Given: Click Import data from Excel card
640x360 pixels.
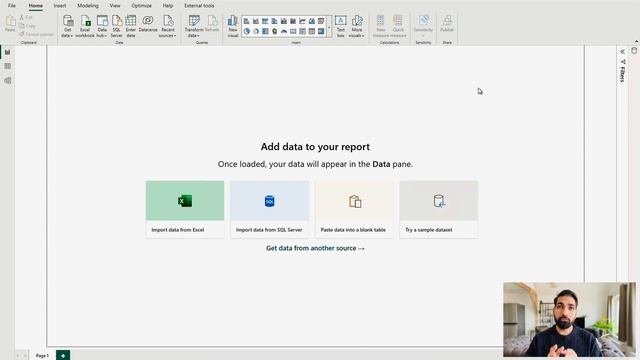Looking at the screenshot, I should pyautogui.click(x=185, y=209).
